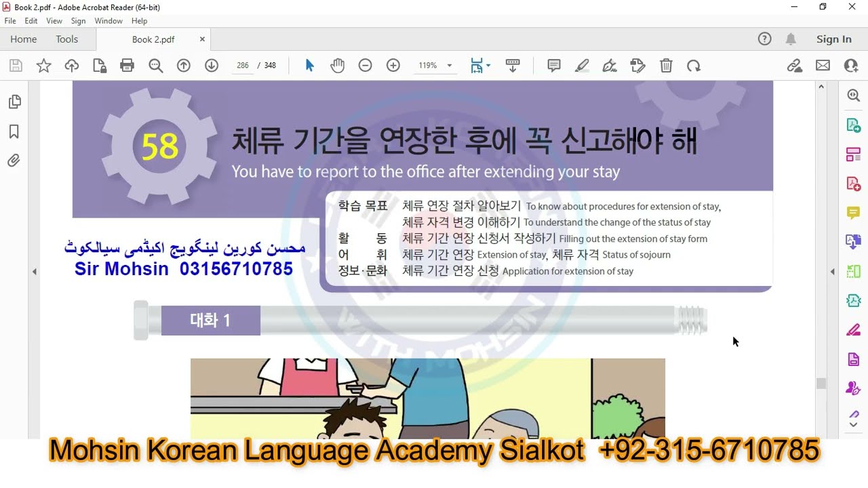868x488 pixels.
Task: Open the Help question mark icon
Action: tap(765, 39)
